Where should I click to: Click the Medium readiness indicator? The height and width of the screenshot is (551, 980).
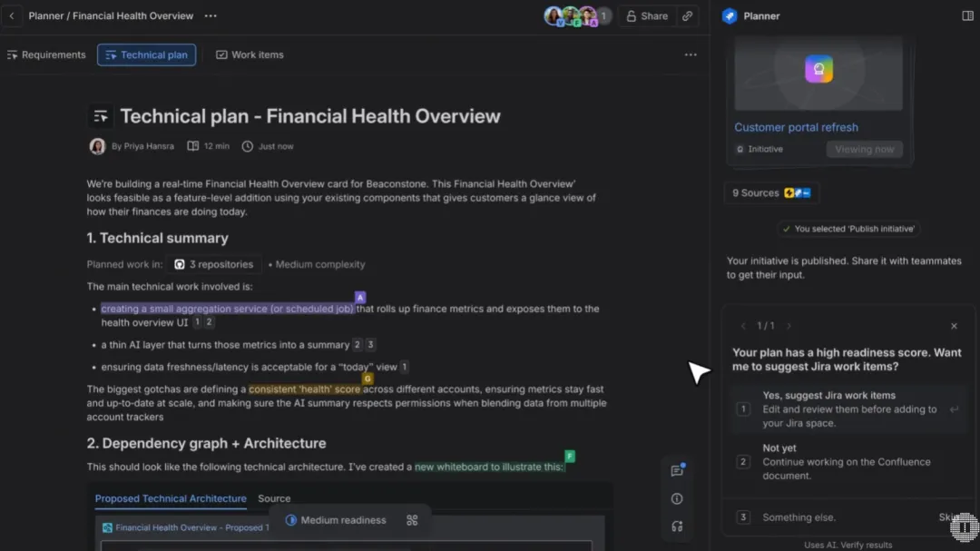point(337,520)
